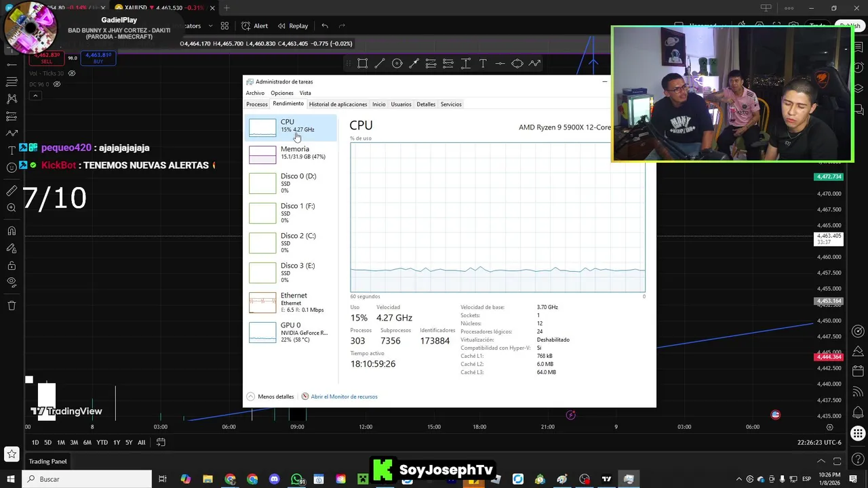Hide the Vol Ticks indicator with eye icon
This screenshot has width=868, height=488.
[73, 73]
